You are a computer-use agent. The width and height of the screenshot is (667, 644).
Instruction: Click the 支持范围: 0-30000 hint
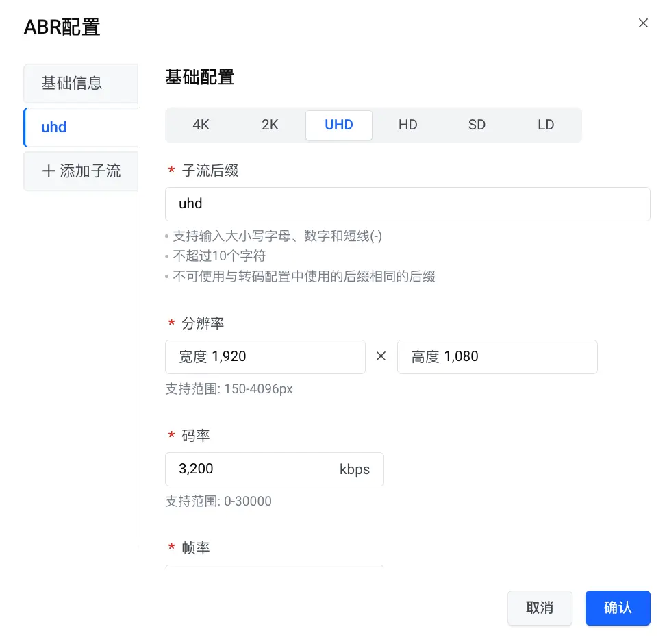point(218,501)
